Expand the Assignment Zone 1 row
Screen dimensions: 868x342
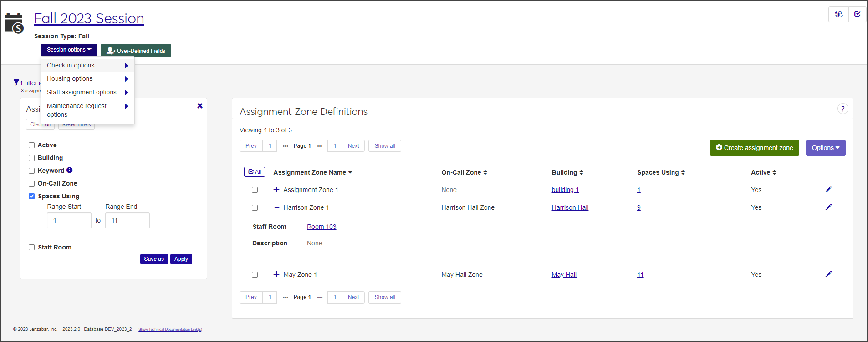(276, 190)
